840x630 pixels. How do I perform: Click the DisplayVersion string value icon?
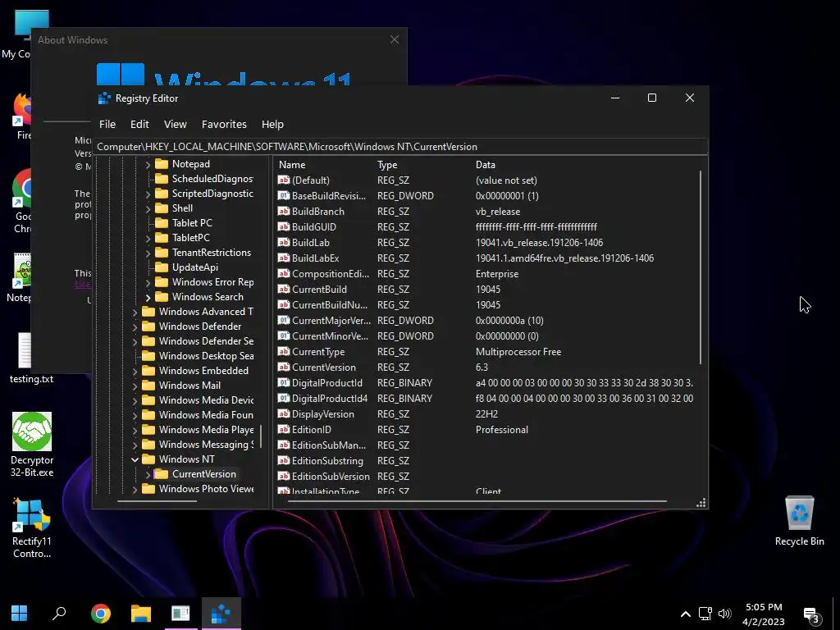[x=283, y=413]
